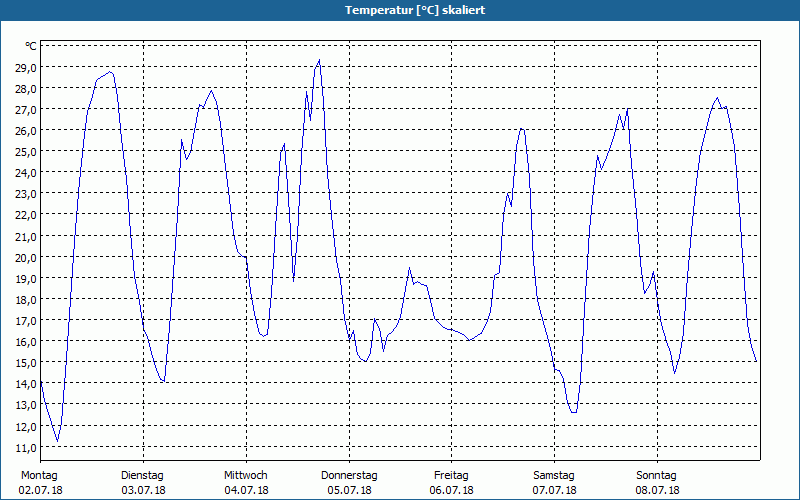
Task: Click the title 'Temperatur [°C] skaliert'
Action: tap(415, 10)
